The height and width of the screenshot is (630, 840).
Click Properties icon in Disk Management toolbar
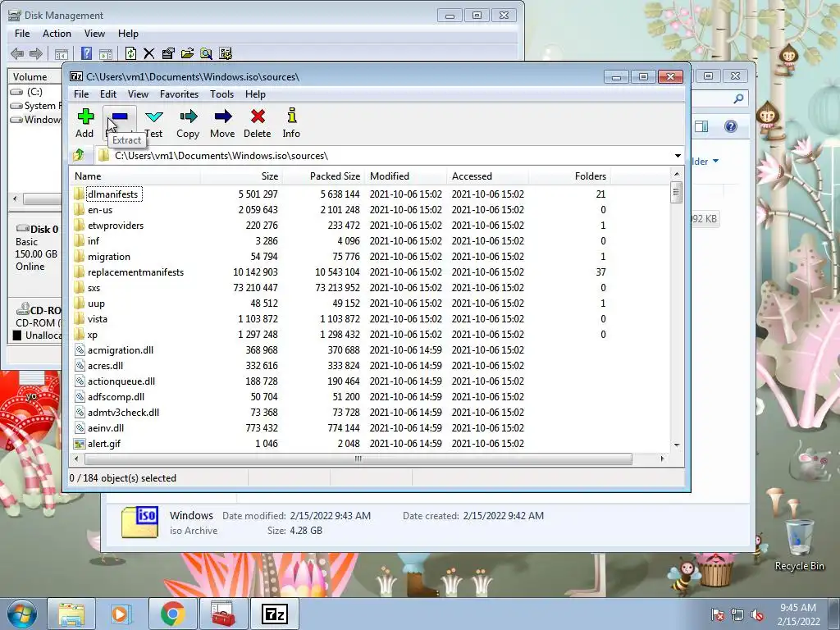point(168,53)
